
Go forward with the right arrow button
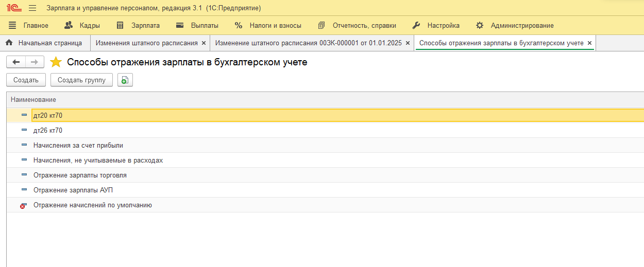pyautogui.click(x=35, y=62)
